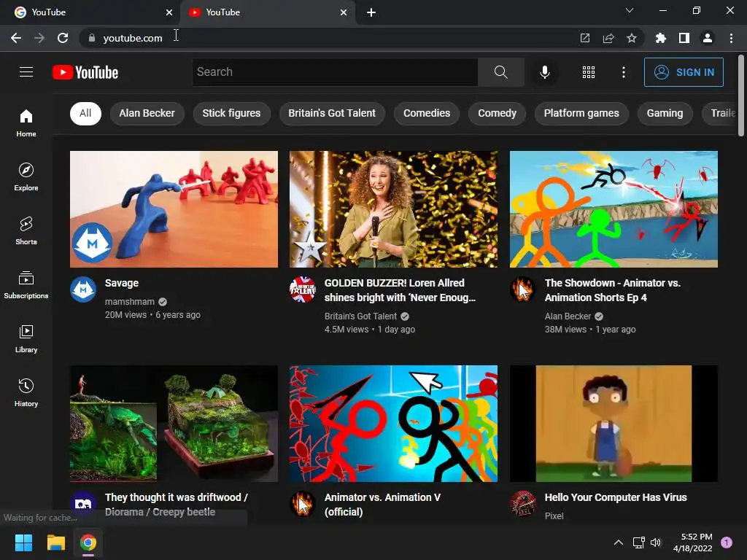Select the Comedy chip
The image size is (747, 560).
tap(497, 113)
